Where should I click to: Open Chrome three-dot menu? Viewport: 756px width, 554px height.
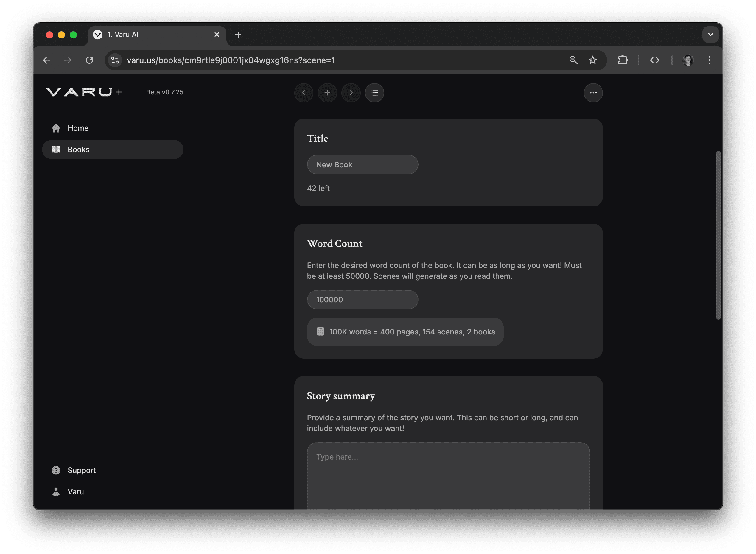(x=709, y=60)
